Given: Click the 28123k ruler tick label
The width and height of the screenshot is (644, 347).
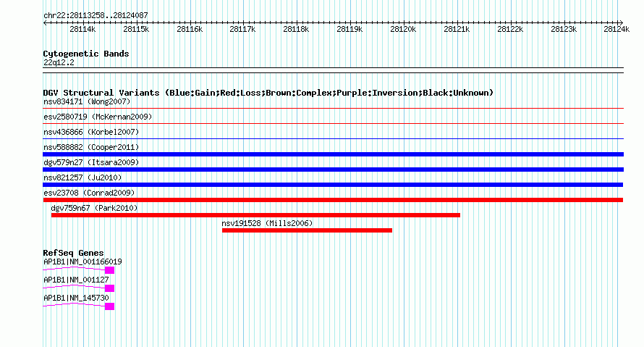Looking at the screenshot, I should [x=564, y=29].
